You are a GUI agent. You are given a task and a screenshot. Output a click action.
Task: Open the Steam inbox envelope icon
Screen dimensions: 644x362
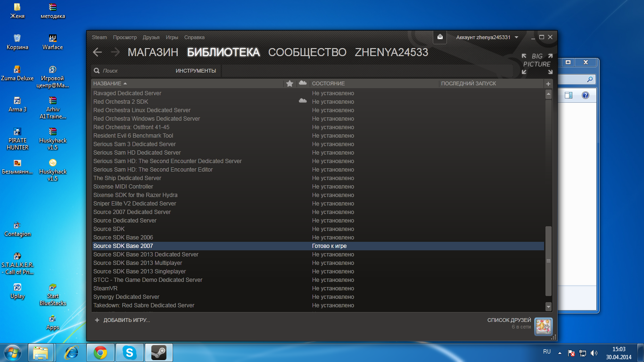440,37
